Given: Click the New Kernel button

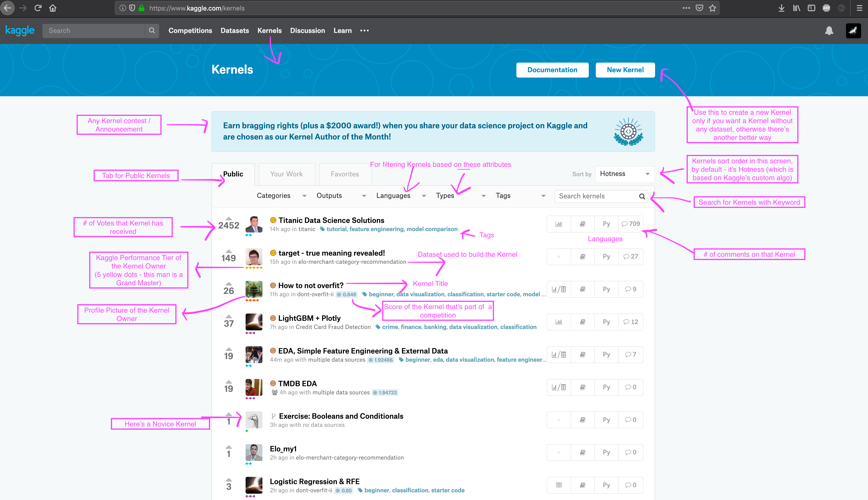Looking at the screenshot, I should (x=625, y=70).
